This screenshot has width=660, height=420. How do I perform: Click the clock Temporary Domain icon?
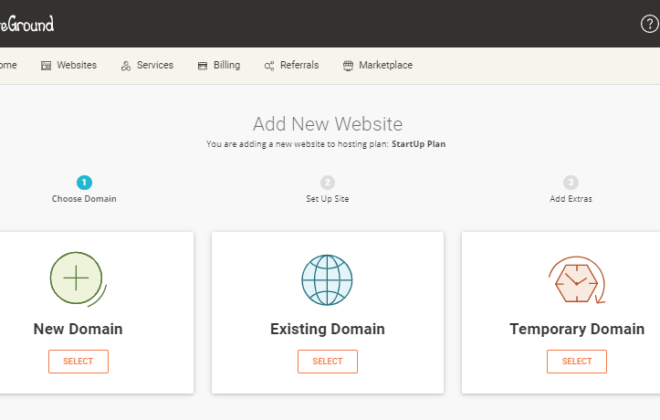click(577, 280)
